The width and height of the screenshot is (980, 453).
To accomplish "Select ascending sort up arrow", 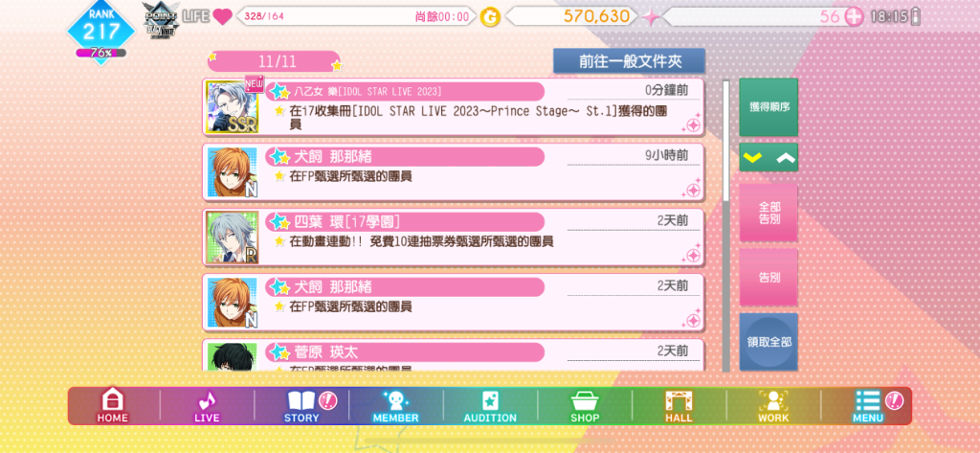I will click(x=785, y=158).
